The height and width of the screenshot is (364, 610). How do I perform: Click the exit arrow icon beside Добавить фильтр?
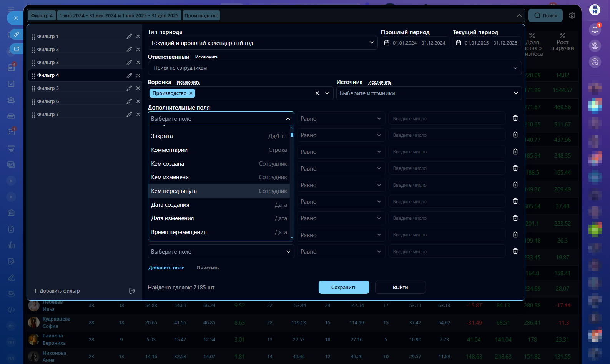point(132,291)
